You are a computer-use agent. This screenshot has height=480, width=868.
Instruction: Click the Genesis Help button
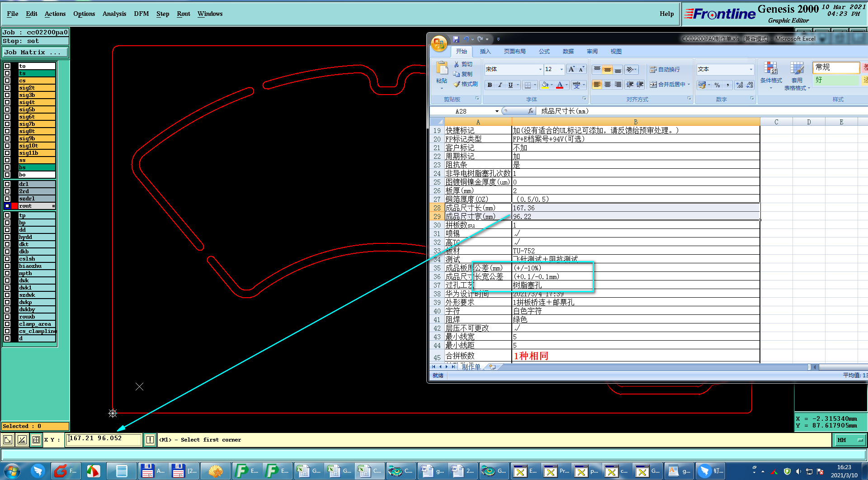click(x=666, y=14)
